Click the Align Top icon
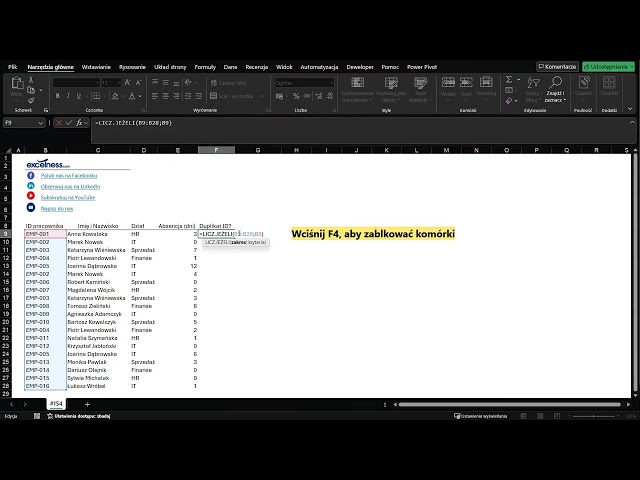Image resolution: width=640 pixels, height=480 pixels. pyautogui.click(x=155, y=82)
